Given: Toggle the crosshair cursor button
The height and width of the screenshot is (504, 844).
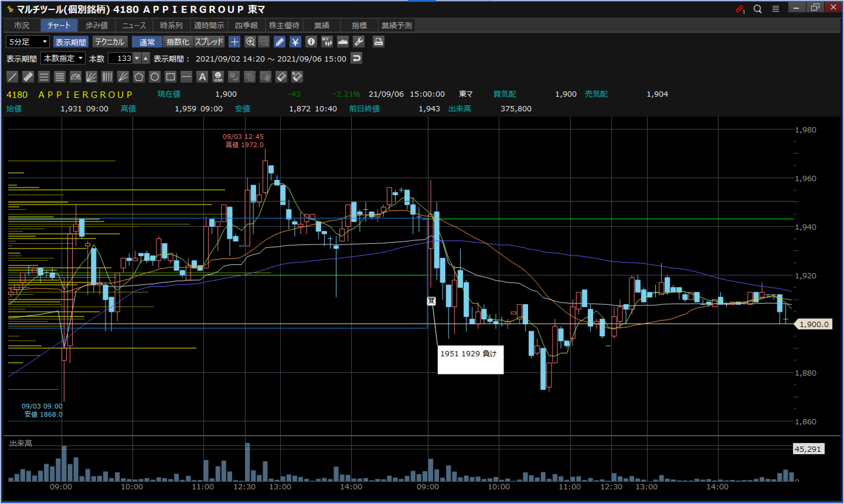Looking at the screenshot, I should [x=234, y=42].
